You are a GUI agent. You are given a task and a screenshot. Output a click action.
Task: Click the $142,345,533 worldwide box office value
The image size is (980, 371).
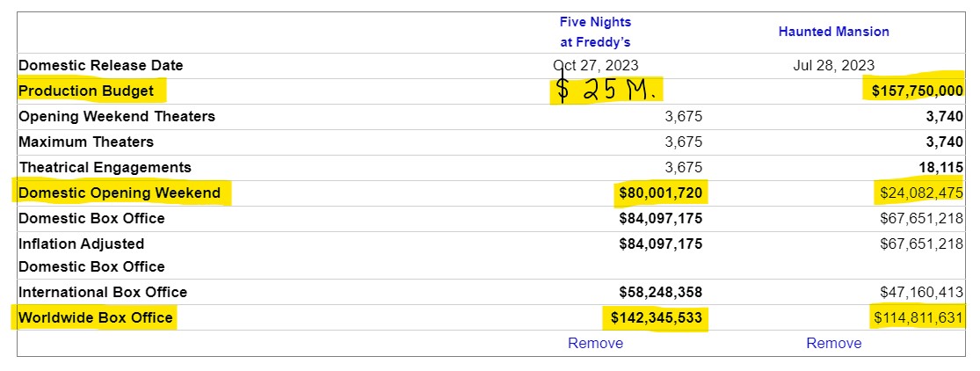[x=656, y=317]
